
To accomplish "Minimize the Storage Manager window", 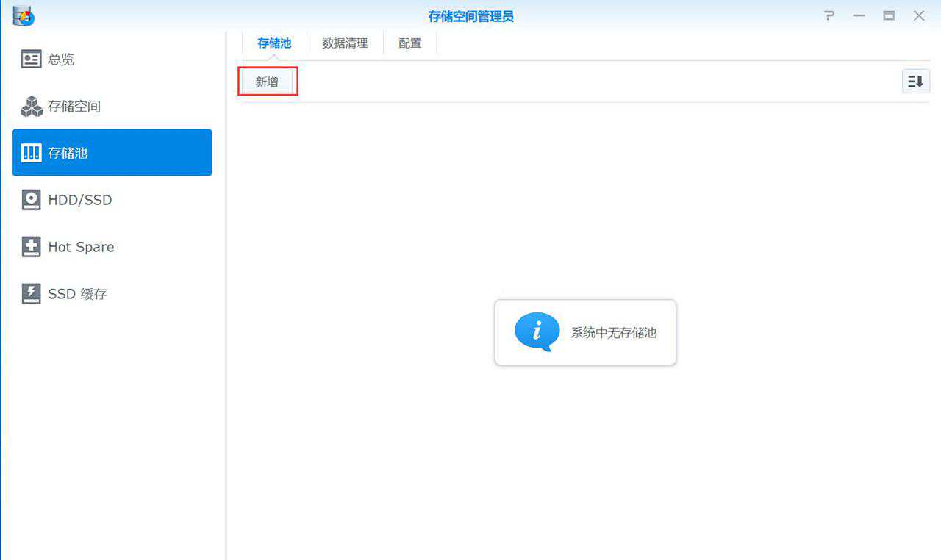I will (859, 15).
